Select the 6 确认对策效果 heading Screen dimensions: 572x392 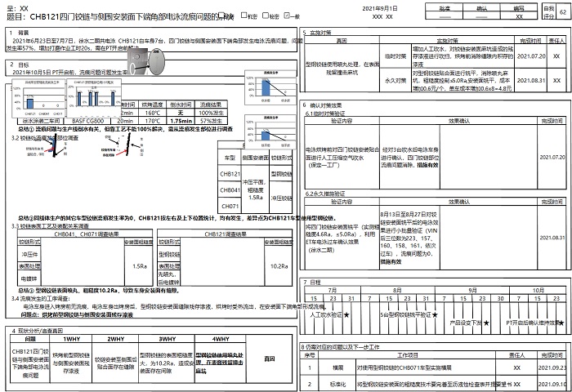pyautogui.click(x=322, y=105)
